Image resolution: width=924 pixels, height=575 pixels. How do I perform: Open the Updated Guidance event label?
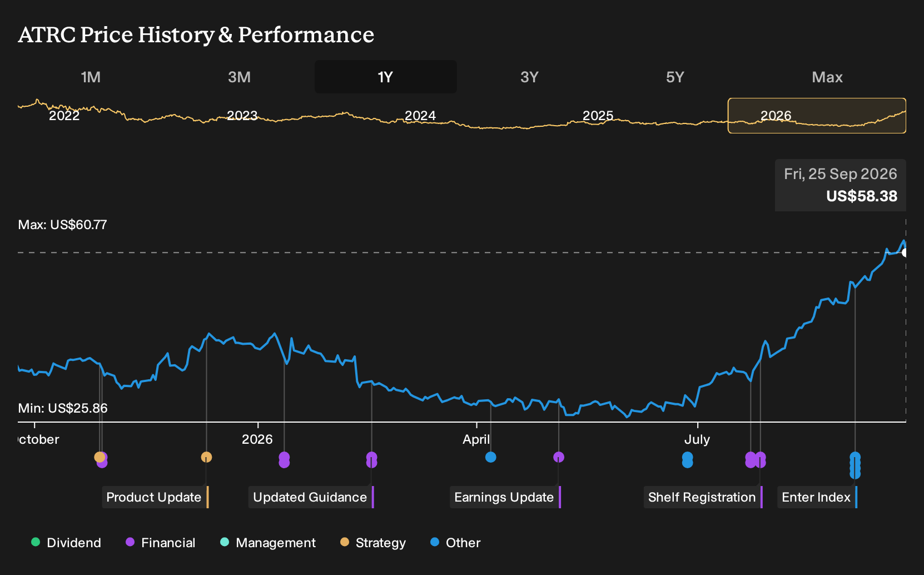[x=311, y=497]
